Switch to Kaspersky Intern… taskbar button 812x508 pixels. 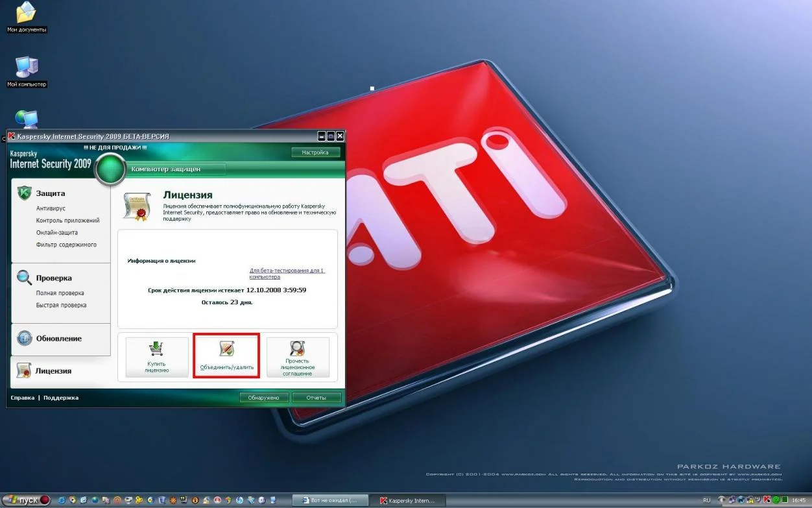click(407, 500)
